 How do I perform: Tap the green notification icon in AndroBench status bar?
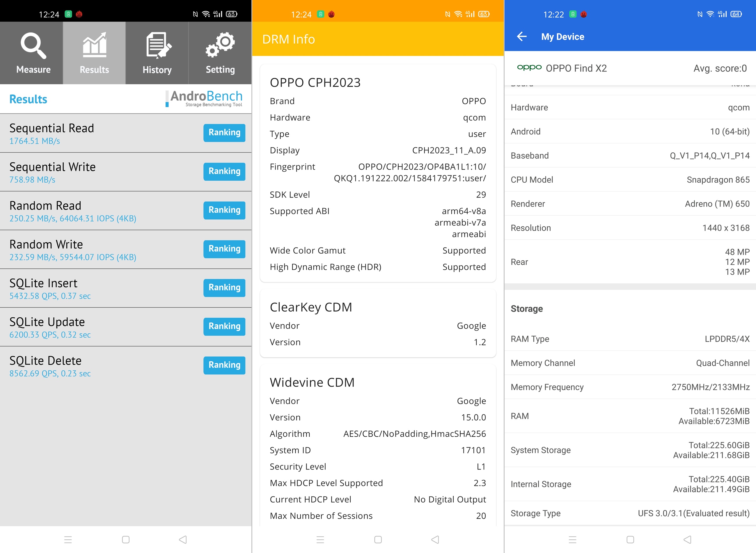pyautogui.click(x=68, y=14)
